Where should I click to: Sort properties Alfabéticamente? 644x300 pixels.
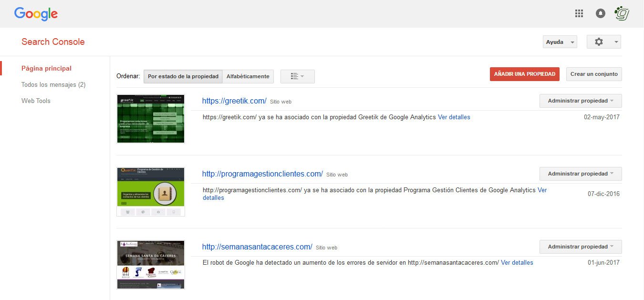click(248, 76)
